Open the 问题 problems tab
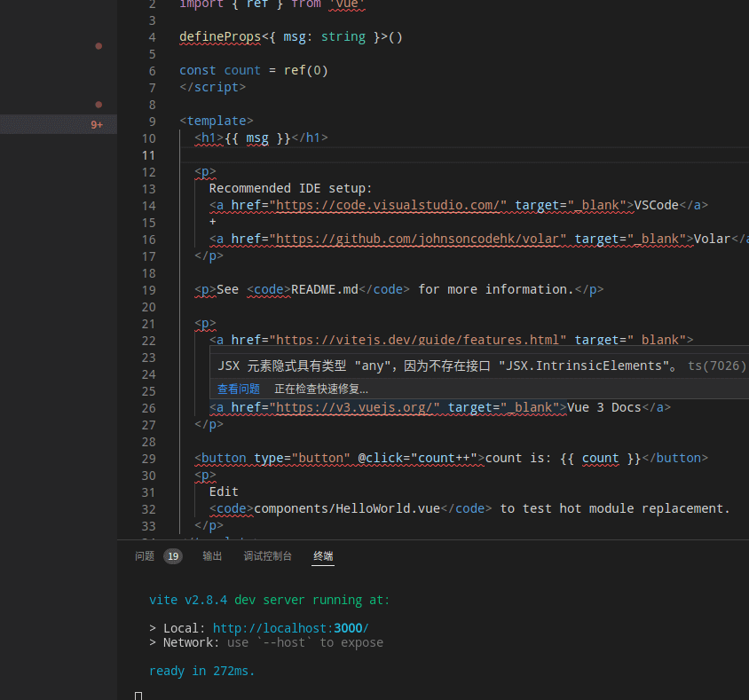This screenshot has width=749, height=700. (145, 556)
